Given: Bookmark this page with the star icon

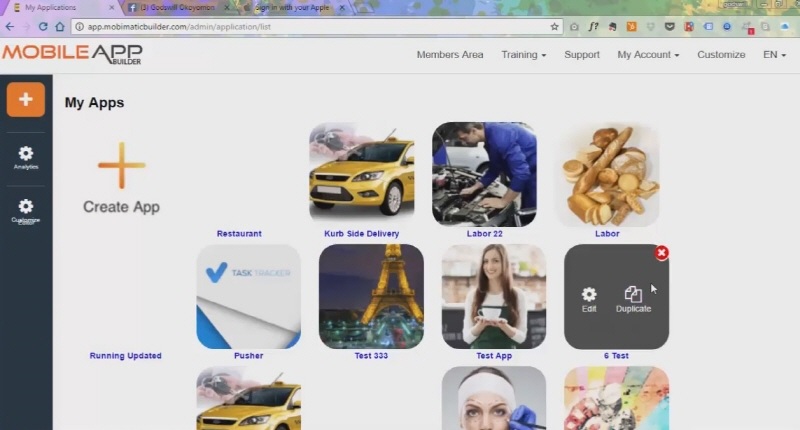Looking at the screenshot, I should click(x=554, y=27).
